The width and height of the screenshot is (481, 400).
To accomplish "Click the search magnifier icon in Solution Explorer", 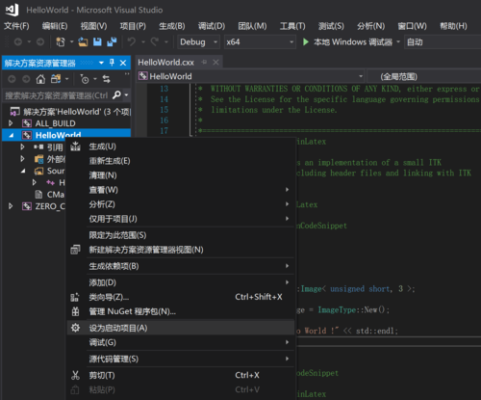I will point(116,95).
